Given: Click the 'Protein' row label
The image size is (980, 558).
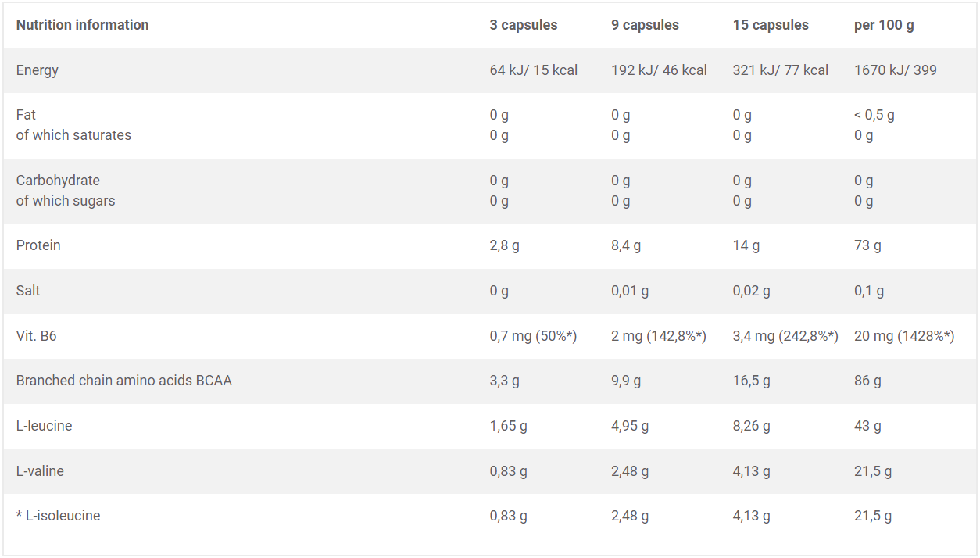Looking at the screenshot, I should click(x=38, y=245).
